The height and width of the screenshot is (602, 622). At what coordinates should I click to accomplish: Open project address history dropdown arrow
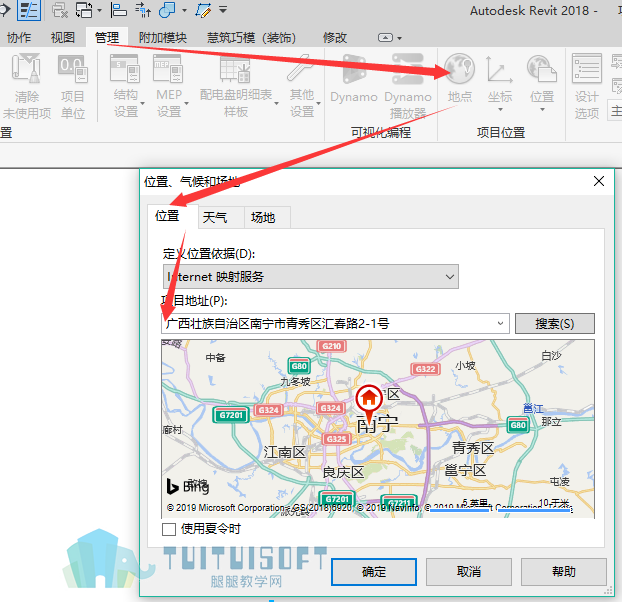tap(501, 323)
